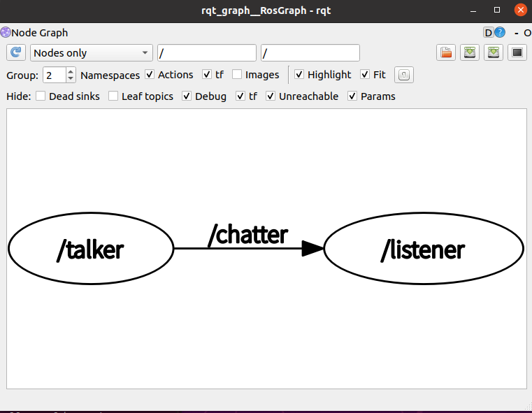The height and width of the screenshot is (413, 532).
Task: Click the fit-in-view icon button
Action: [x=404, y=75]
